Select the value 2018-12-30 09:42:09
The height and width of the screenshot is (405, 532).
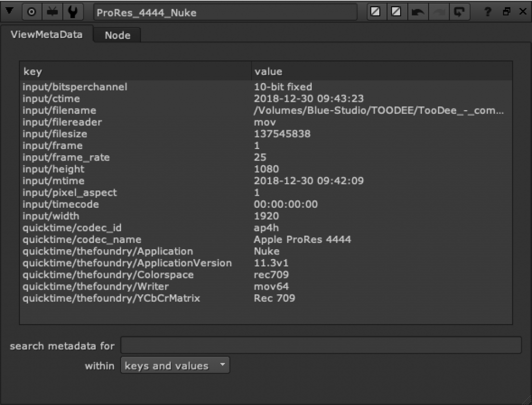309,181
